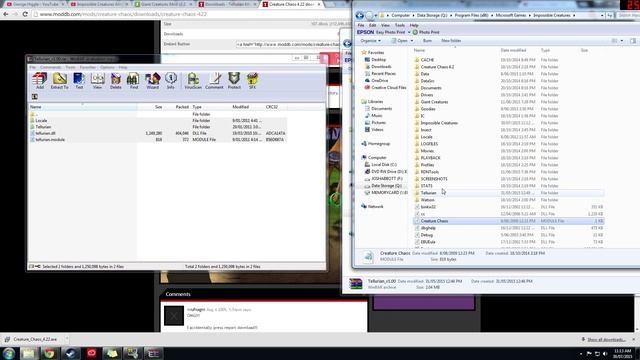Open red Creative Cloud taskbar icon
Viewport: 640px width, 360px height.
coord(91,353)
